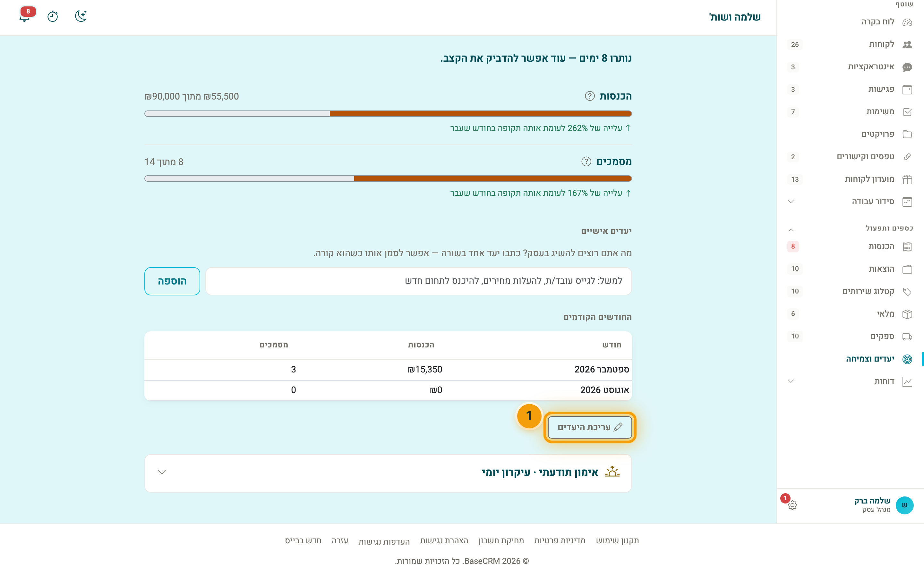
Task: Click the ספקים truck icon
Action: [x=907, y=337]
